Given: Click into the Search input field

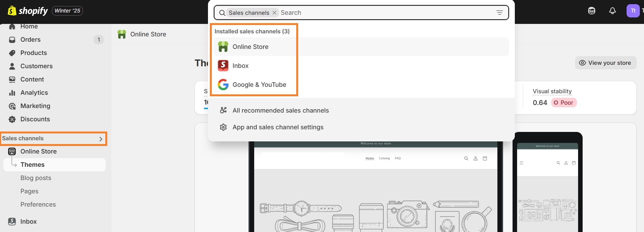Looking at the screenshot, I should [386, 13].
